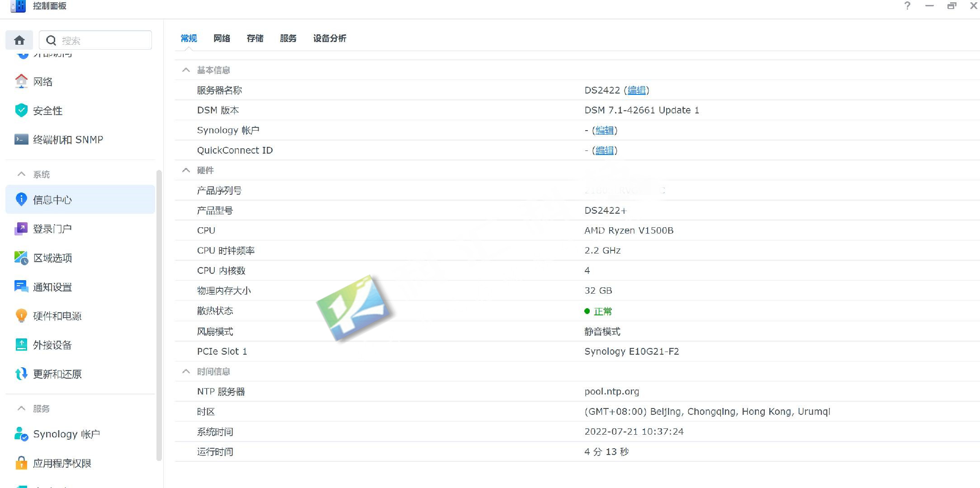980x488 pixels.
Task: Open 硬件和电源 in sidebar
Action: click(80, 316)
